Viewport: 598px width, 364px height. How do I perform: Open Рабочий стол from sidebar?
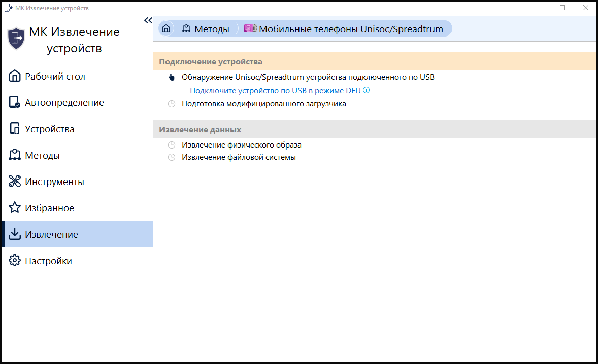(55, 77)
